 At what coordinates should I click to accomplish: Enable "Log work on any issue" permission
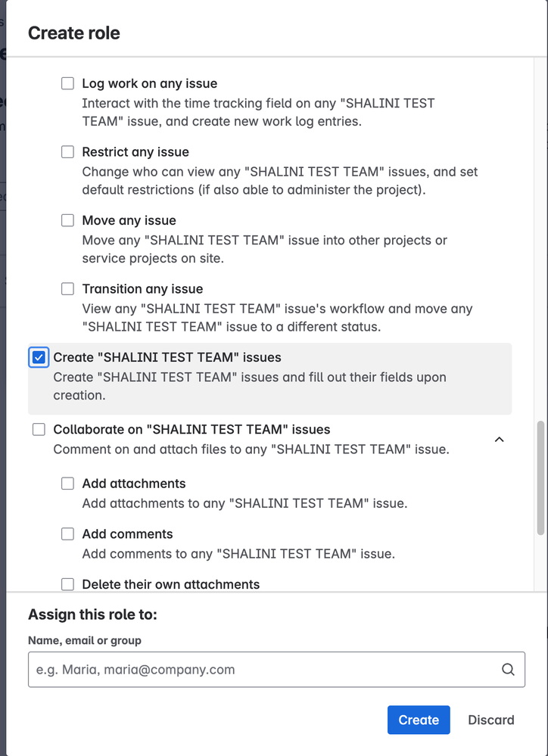point(67,83)
